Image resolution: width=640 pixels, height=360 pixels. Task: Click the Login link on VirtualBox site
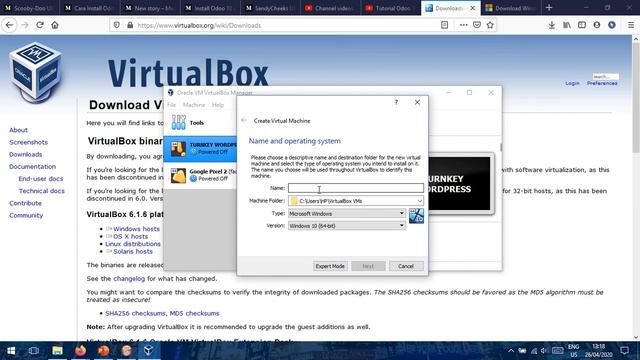(572, 83)
